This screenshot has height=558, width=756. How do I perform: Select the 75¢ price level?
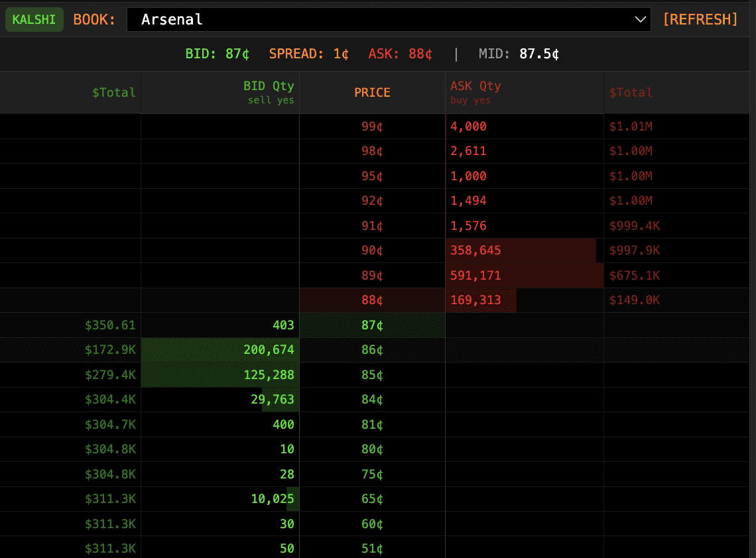pos(372,474)
